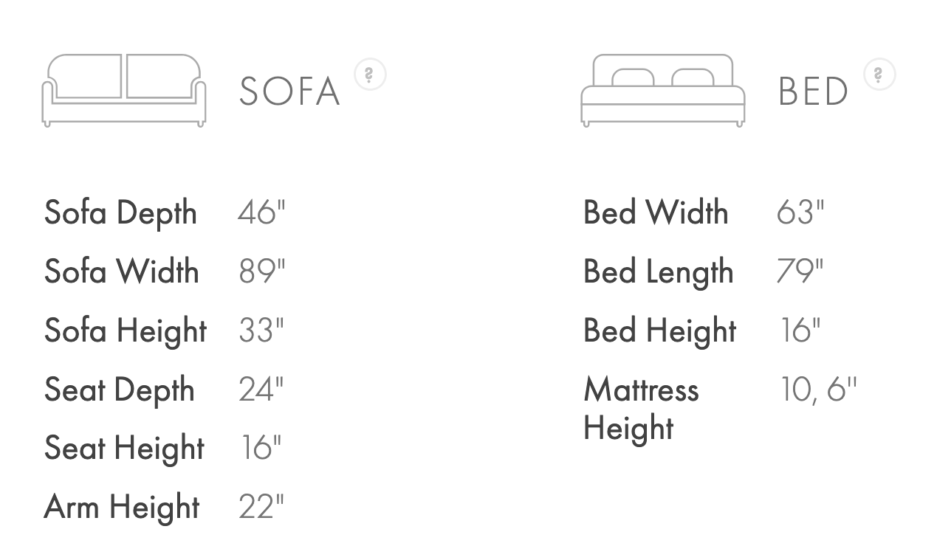Click the Mattress Height value 10, 6"
This screenshot has width=937, height=560.
pos(818,390)
